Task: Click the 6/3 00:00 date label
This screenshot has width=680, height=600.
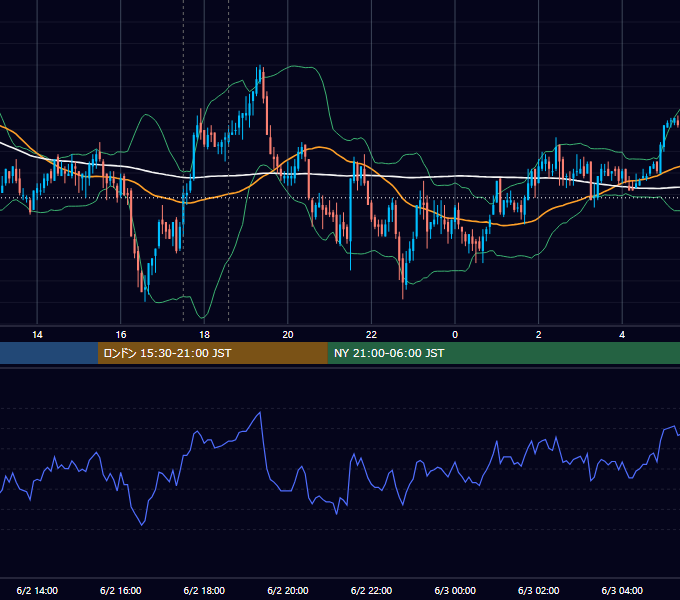Action: tap(455, 590)
